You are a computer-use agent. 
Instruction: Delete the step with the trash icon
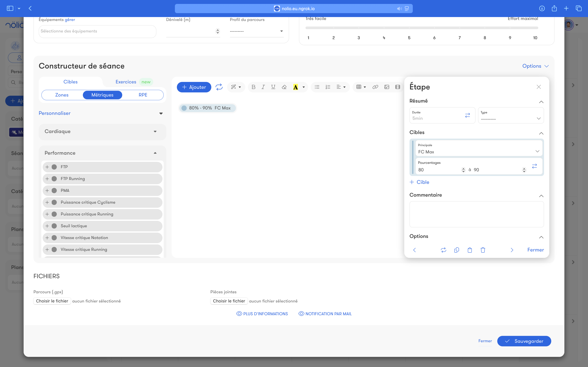click(483, 250)
